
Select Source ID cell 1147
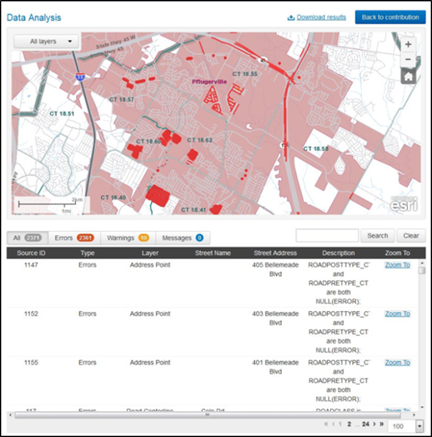[x=31, y=265]
